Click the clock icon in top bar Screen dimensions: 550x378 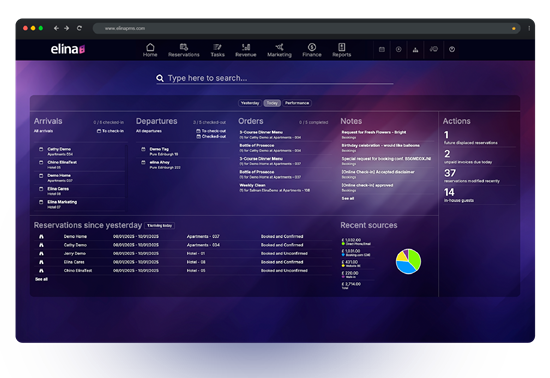point(398,49)
